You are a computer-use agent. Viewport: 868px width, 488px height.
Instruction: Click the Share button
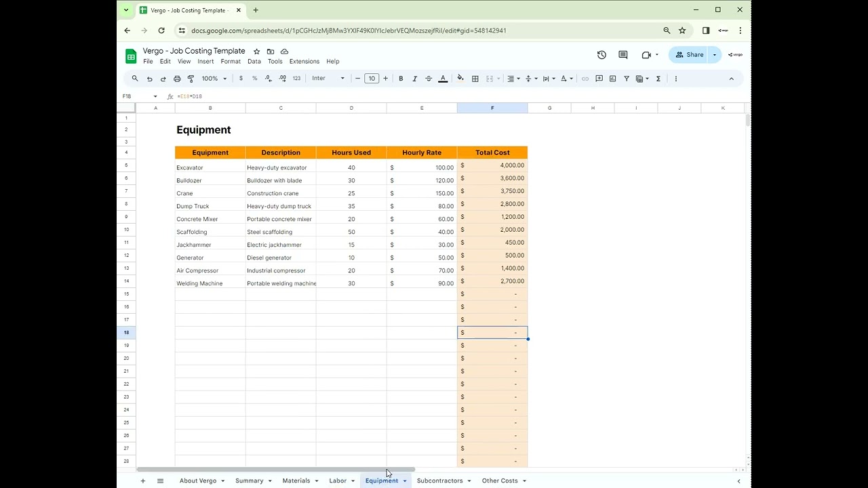tap(688, 55)
